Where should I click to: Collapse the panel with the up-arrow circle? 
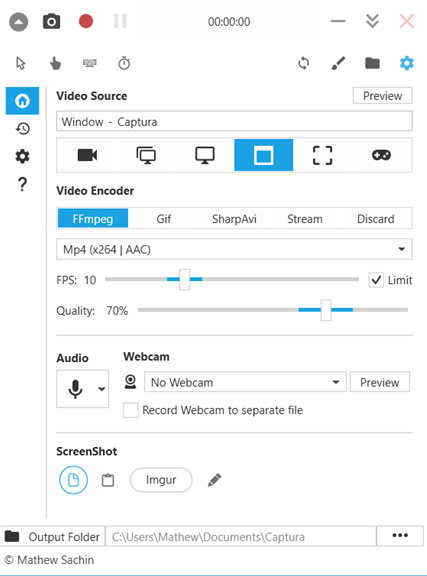(18, 22)
